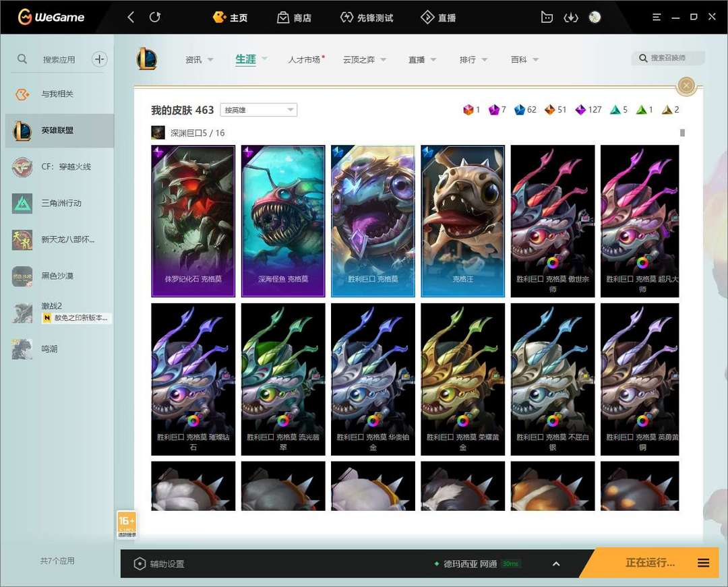Open the 商店 store tab

294,18
